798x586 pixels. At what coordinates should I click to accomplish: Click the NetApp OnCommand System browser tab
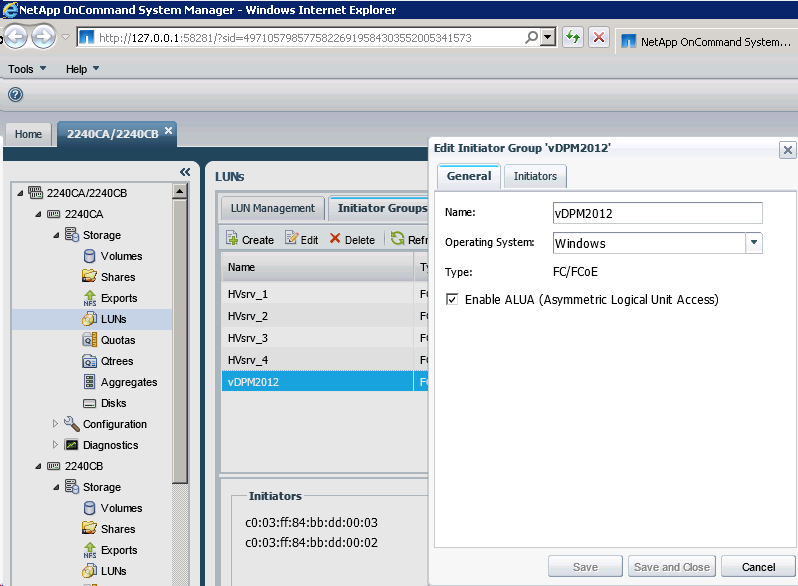click(x=707, y=42)
